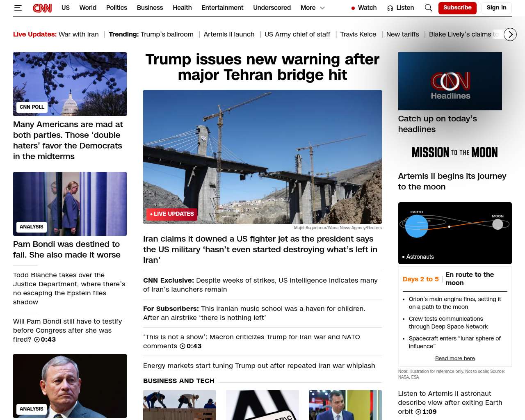Click the red Watch live dot
The image size is (525, 420).
(353, 8)
